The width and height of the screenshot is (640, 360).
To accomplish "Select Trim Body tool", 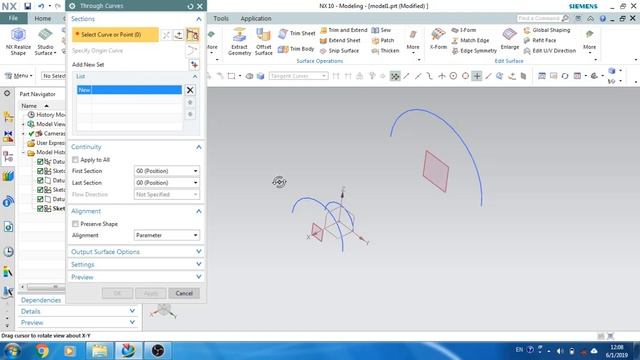I will coord(296,49).
